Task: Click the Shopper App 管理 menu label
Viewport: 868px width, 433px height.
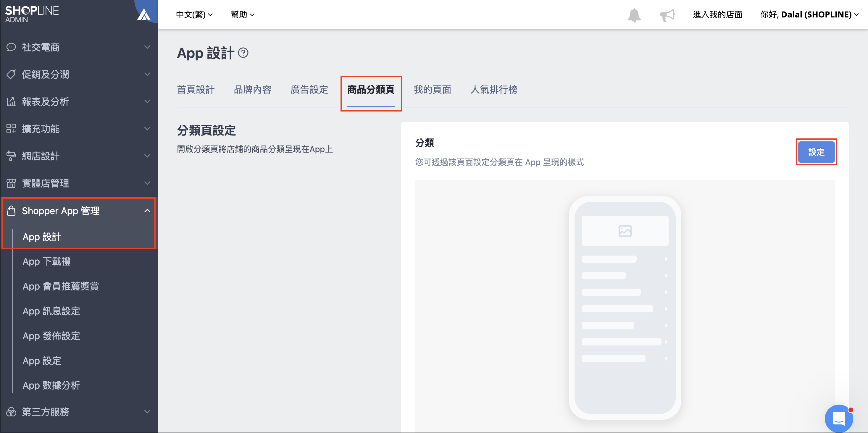Action: pos(61,211)
